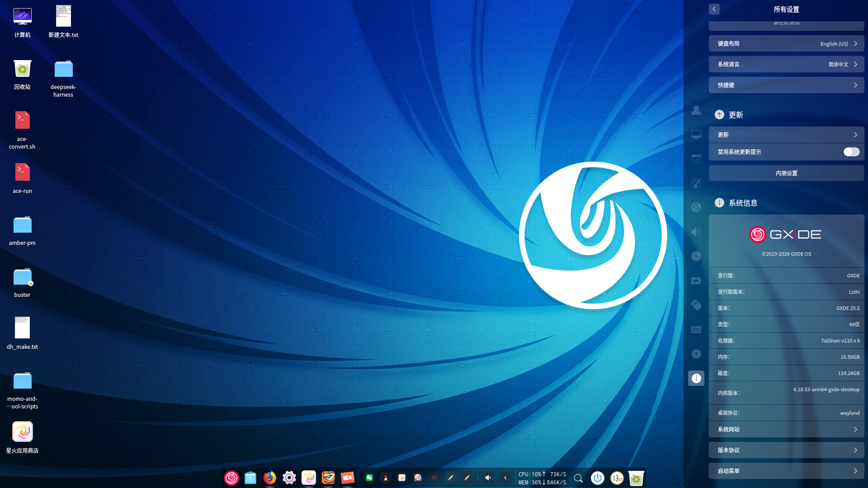Image resolution: width=868 pixels, height=488 pixels.
Task: Open Mouse section in settings sidebar
Action: 696,305
